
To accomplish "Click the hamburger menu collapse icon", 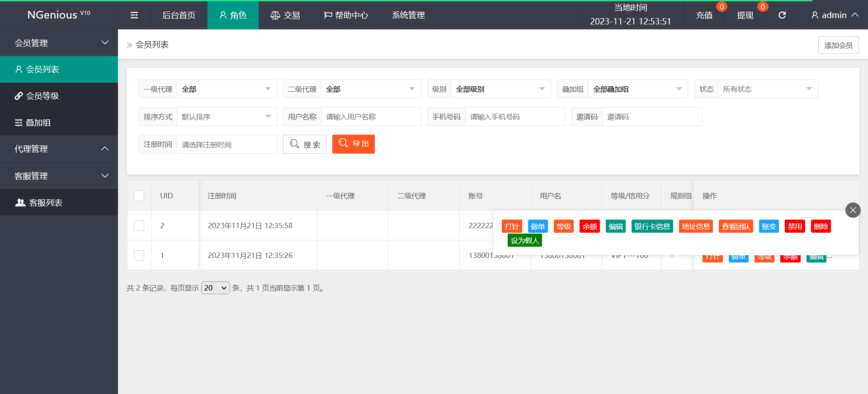I will 134,15.
